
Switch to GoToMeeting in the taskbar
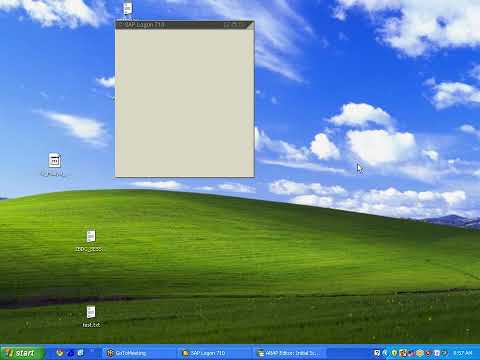pos(139,353)
